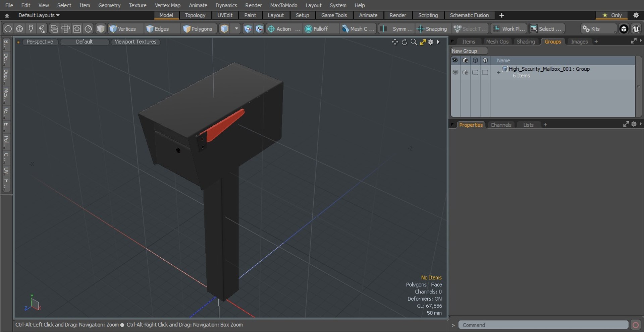Image resolution: width=644 pixels, height=332 pixels.
Task: Toggle the Only star button
Action: 612,15
